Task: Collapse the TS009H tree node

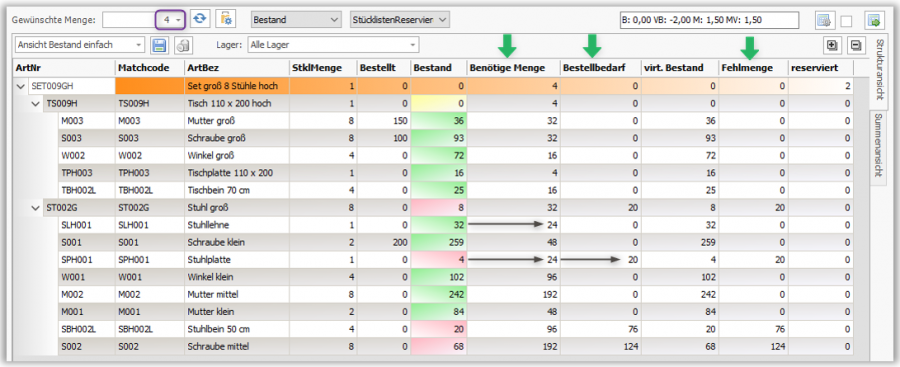Action: 34,104
